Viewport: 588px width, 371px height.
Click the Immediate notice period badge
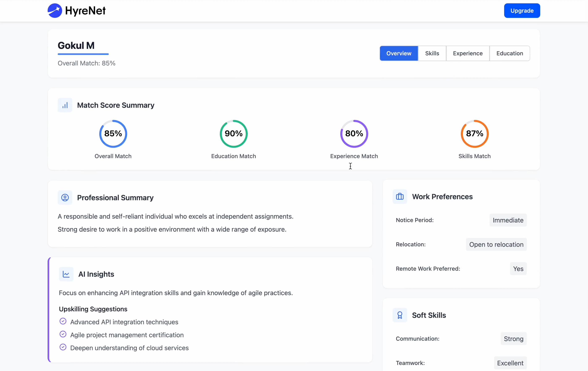click(x=508, y=220)
